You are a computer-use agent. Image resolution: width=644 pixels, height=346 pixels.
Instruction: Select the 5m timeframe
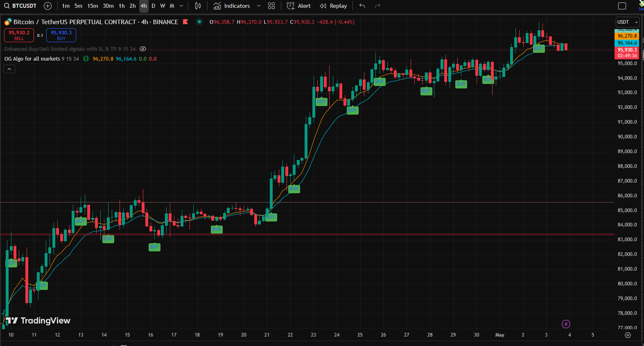(79, 6)
